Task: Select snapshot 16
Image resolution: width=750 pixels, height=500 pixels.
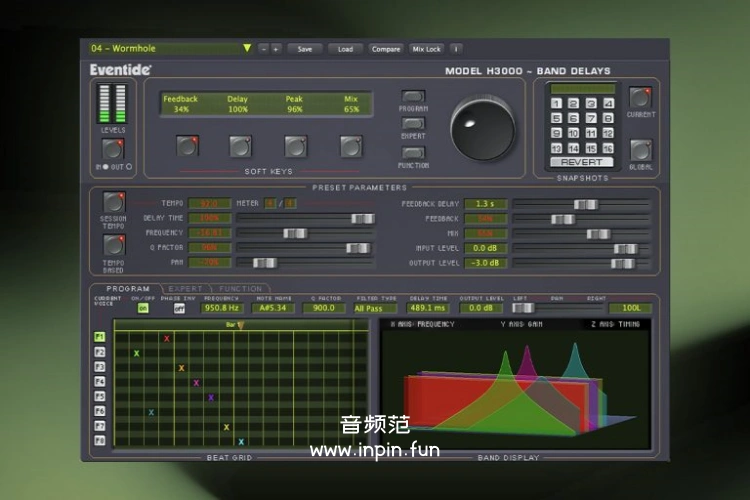Action: (608, 148)
